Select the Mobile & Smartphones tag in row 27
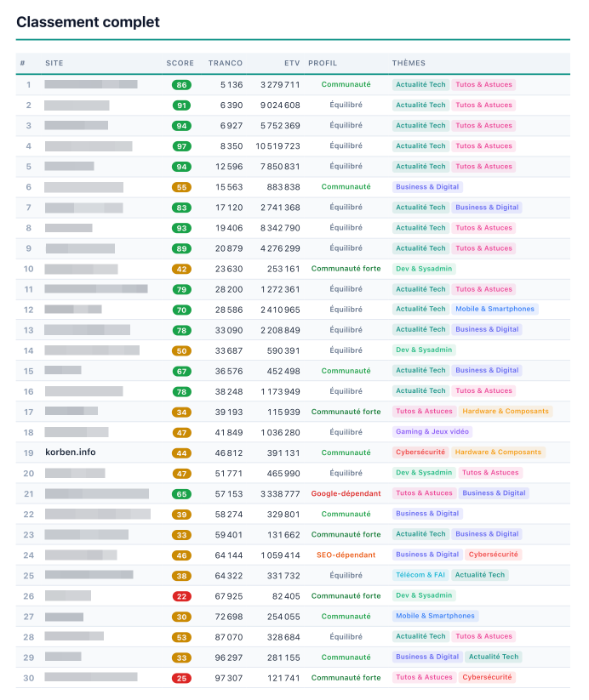589x700 pixels. (435, 616)
